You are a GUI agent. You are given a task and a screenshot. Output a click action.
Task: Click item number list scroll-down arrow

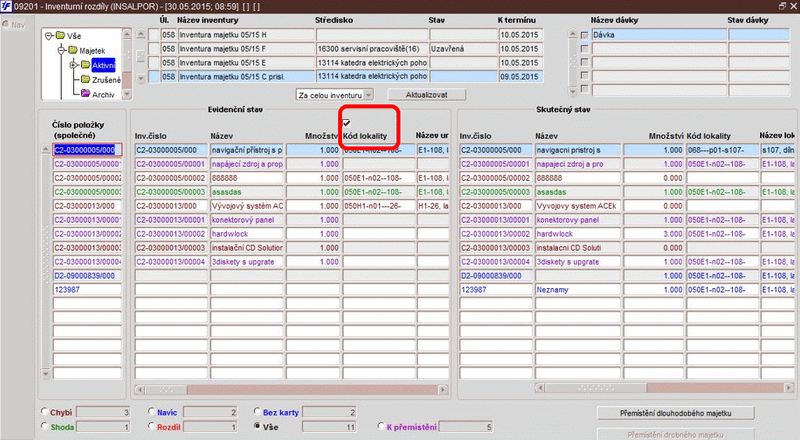coord(45,374)
